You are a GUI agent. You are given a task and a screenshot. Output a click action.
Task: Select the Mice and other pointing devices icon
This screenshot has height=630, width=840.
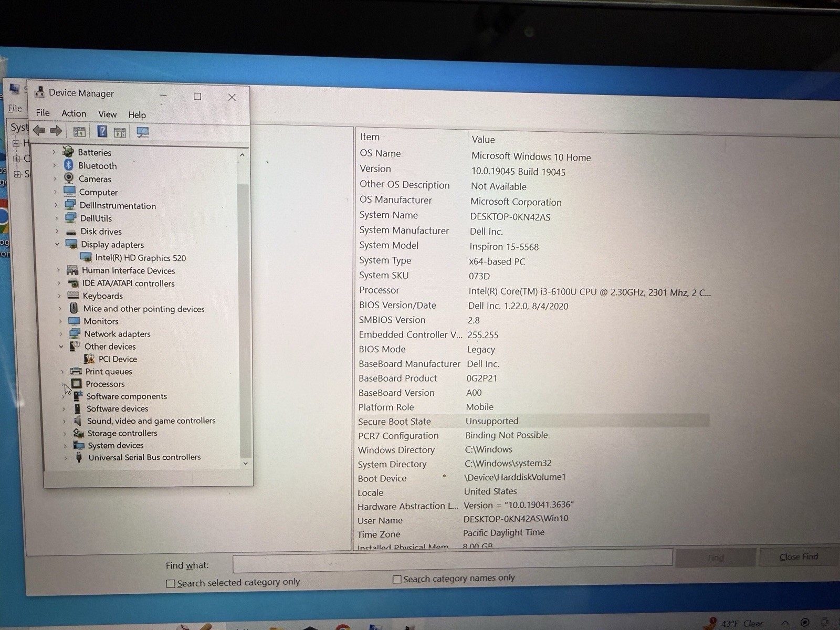pos(74,308)
